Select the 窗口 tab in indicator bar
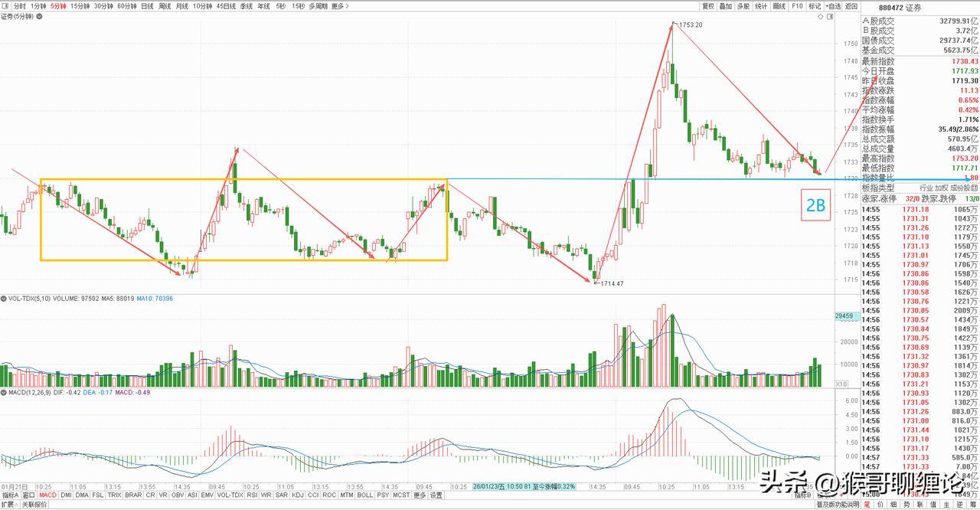Image resolution: width=980 pixels, height=510 pixels. point(28,495)
